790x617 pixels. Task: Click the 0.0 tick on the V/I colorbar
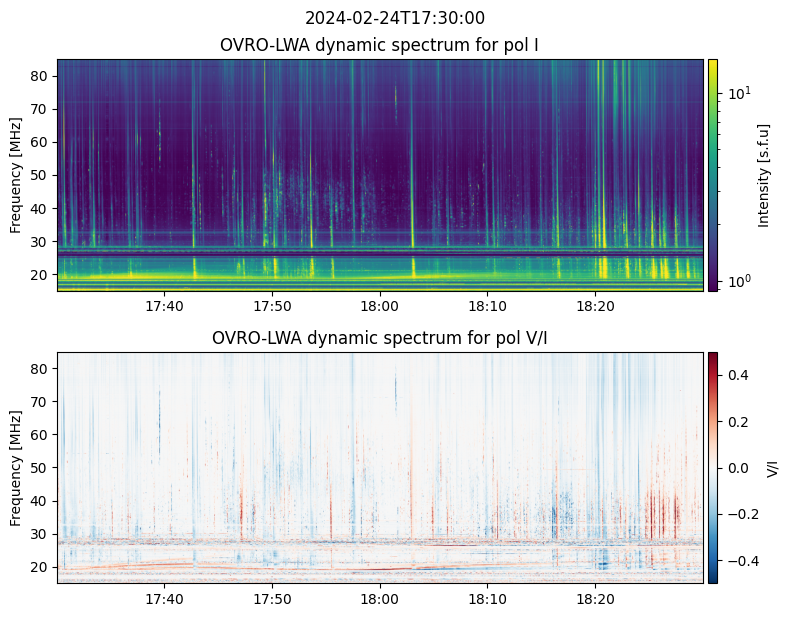tap(737, 468)
